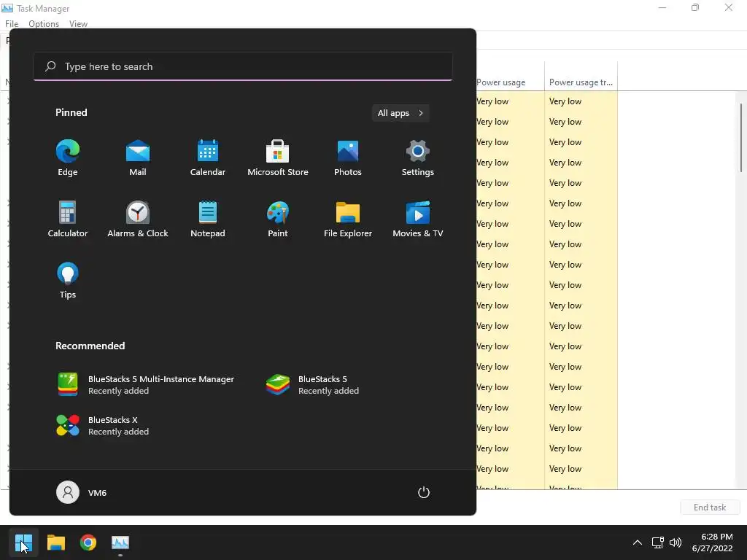Click the Type here to search box

point(243,66)
